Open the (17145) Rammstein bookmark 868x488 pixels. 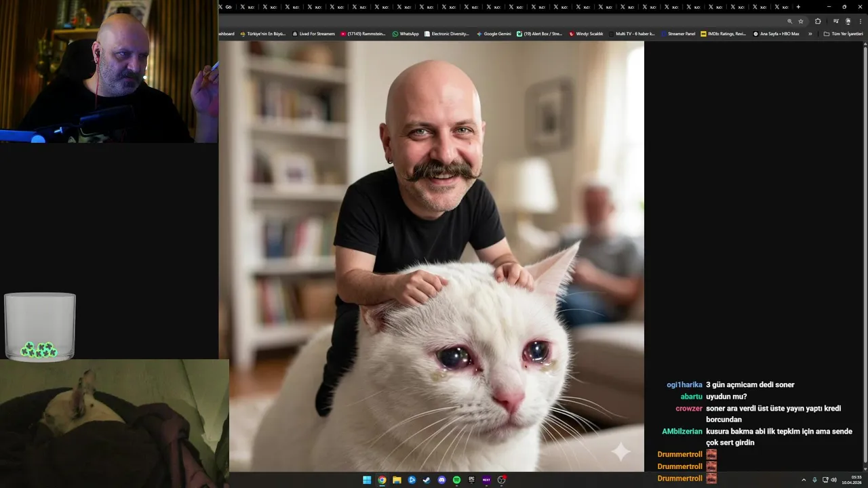(363, 33)
